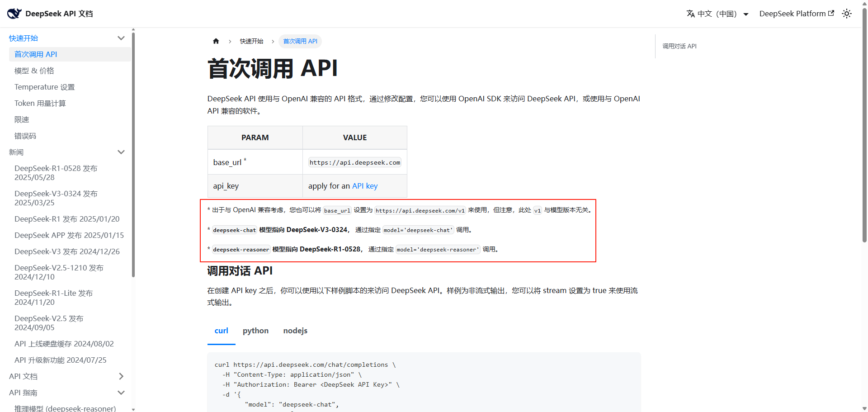Jump to 调用对话 API in table of contents
This screenshot has width=868, height=412.
pos(679,46)
